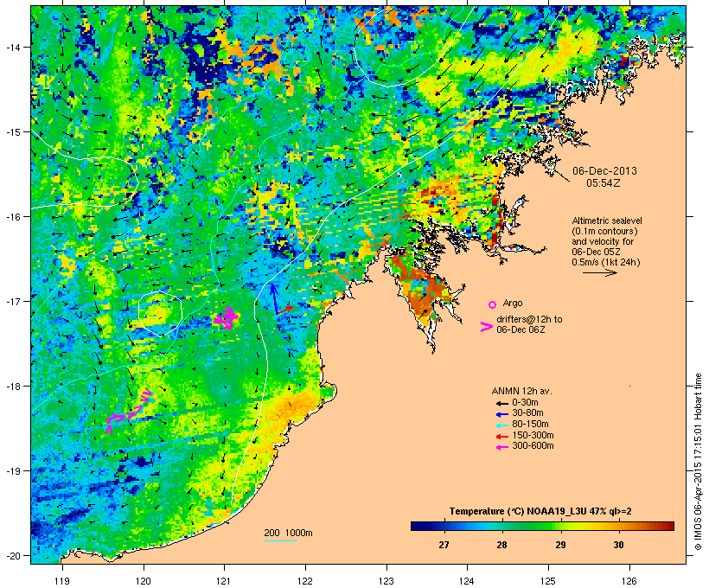
Task: Click the white closed contour near 120.2E 17.1S
Action: coord(160,314)
